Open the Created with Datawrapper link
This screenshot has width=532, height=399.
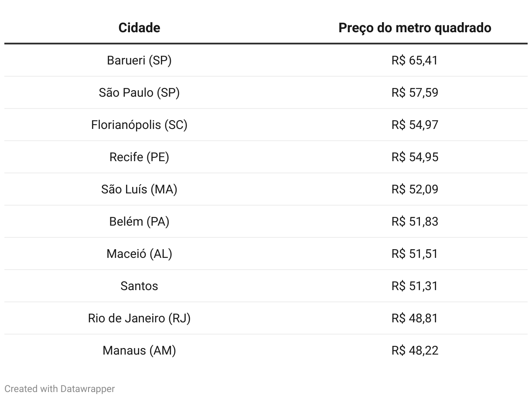(x=60, y=389)
